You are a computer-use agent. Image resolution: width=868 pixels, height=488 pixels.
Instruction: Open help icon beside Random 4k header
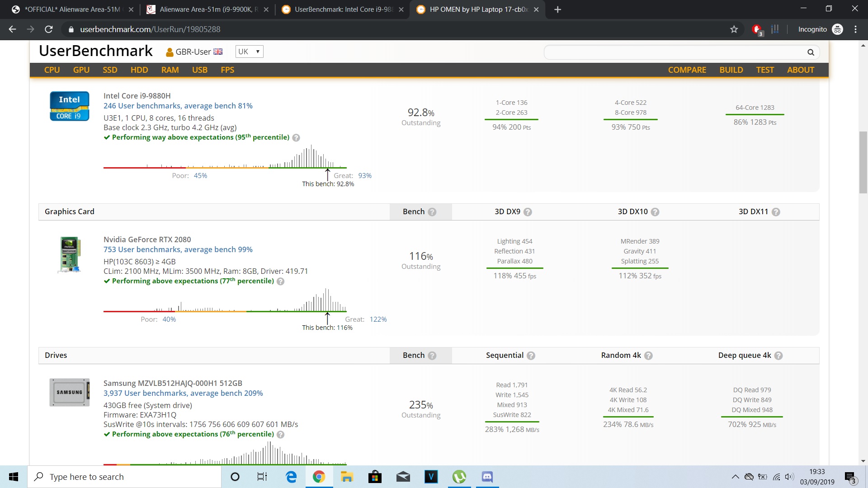click(x=648, y=356)
